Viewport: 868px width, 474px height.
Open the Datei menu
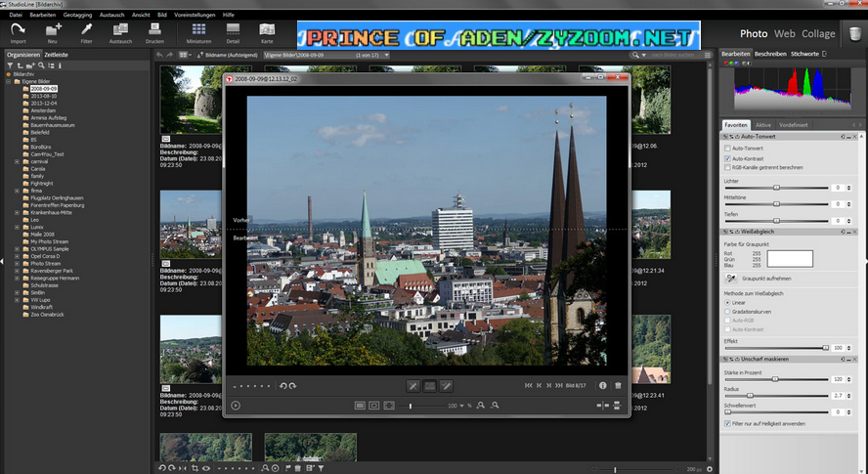(16, 15)
